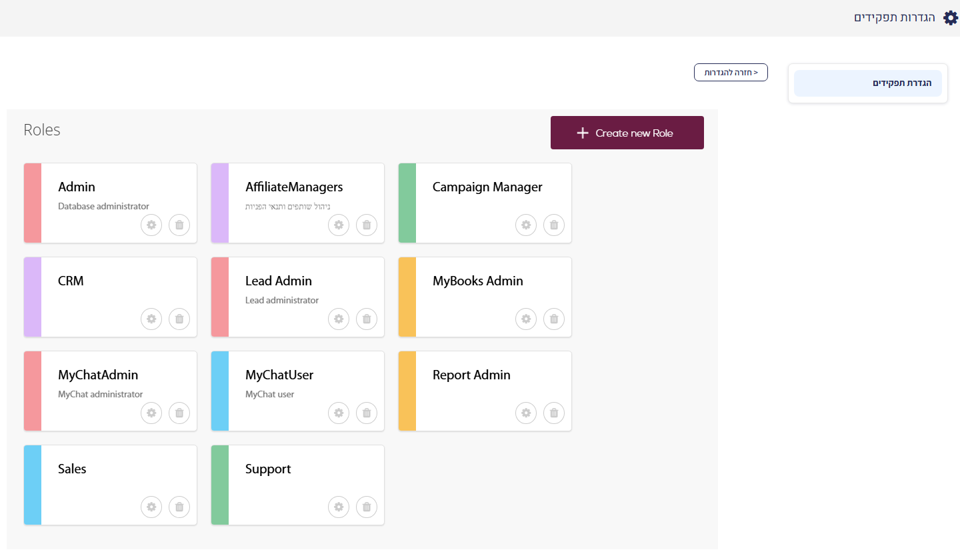Click the pink color bar on Admin card
This screenshot has width=960, height=560.
(33, 203)
